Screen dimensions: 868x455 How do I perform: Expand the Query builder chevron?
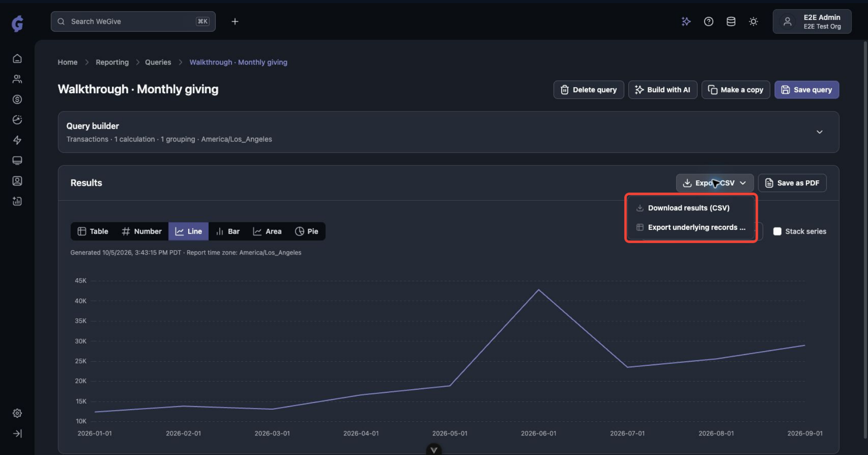820,132
